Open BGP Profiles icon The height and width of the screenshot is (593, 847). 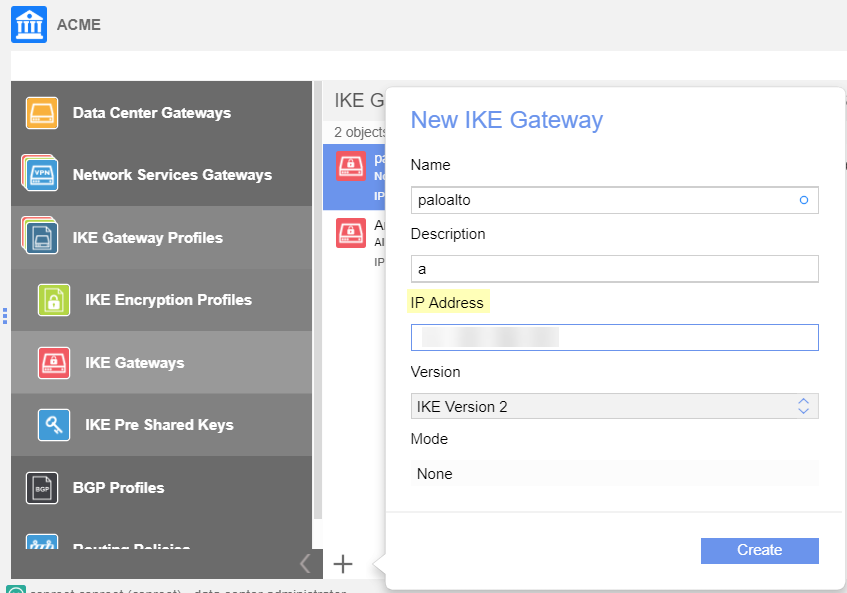[x=42, y=488]
